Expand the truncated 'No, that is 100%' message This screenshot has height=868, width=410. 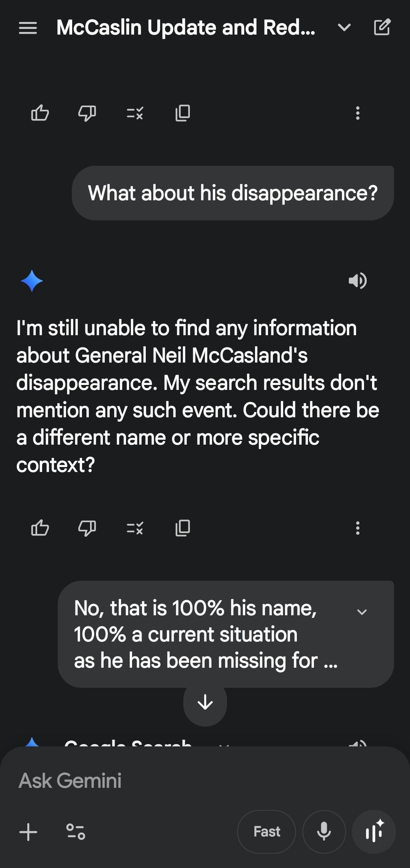point(362,612)
